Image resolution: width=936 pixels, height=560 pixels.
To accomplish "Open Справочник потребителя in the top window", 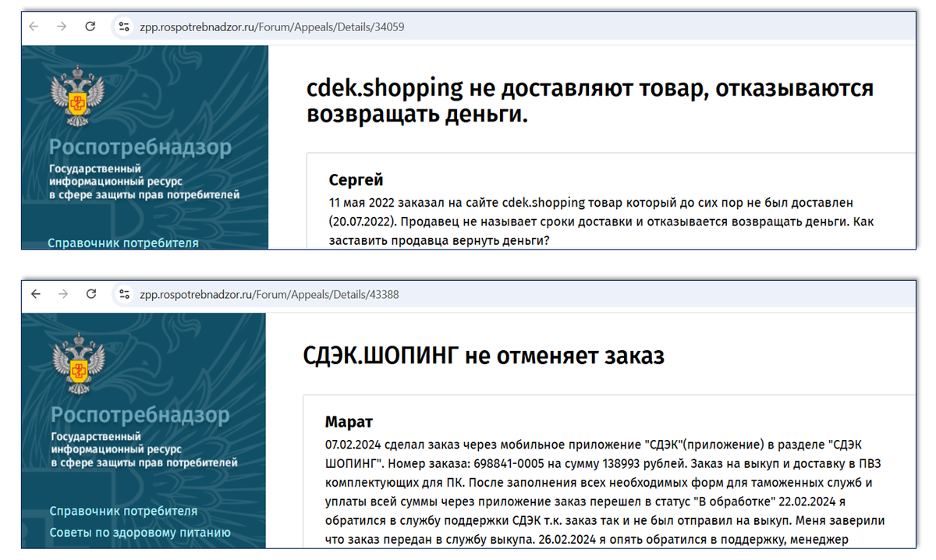I will (123, 243).
